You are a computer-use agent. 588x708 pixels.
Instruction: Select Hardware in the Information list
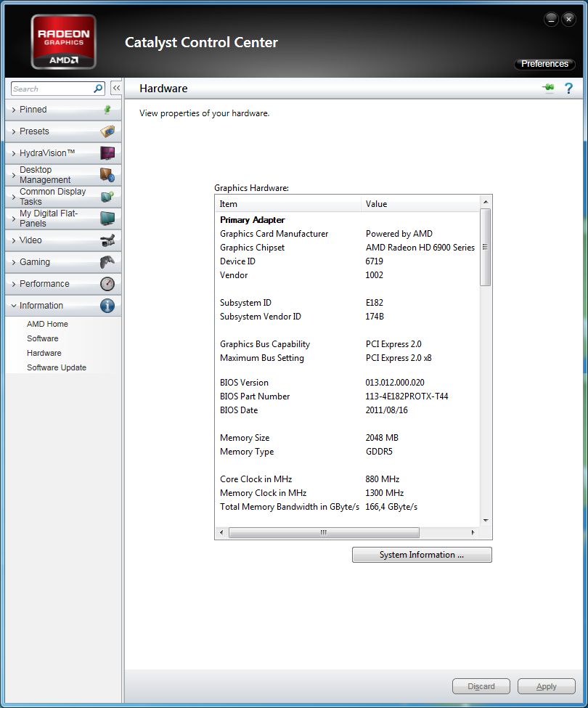44,353
